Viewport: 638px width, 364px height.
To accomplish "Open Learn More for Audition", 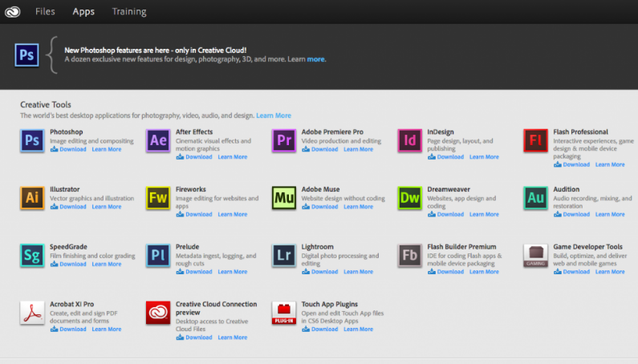I will coord(610,214).
